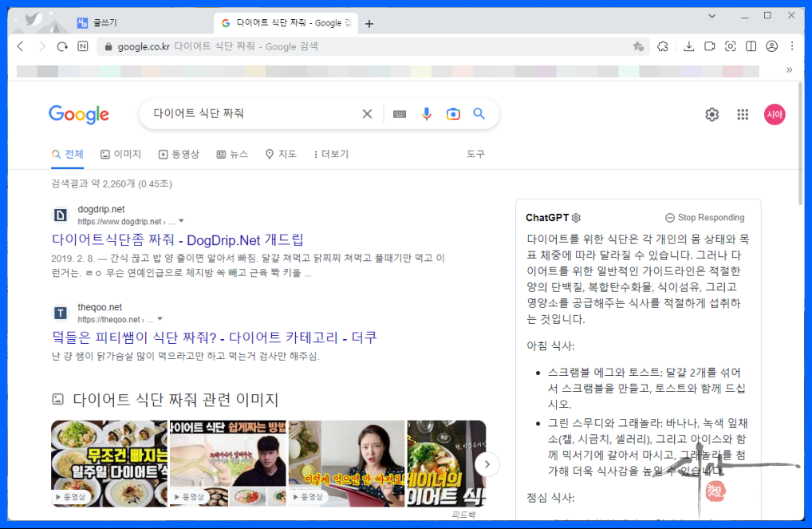Viewport: 812px width, 529px height.
Task: Select the 다이어트 식단 짜줘 Google browser tab
Action: point(286,23)
